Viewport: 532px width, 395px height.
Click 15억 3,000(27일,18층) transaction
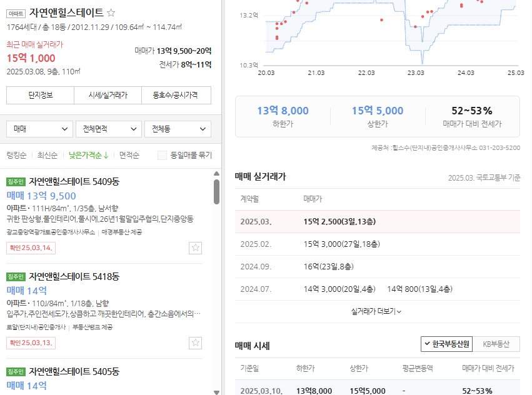(x=342, y=244)
